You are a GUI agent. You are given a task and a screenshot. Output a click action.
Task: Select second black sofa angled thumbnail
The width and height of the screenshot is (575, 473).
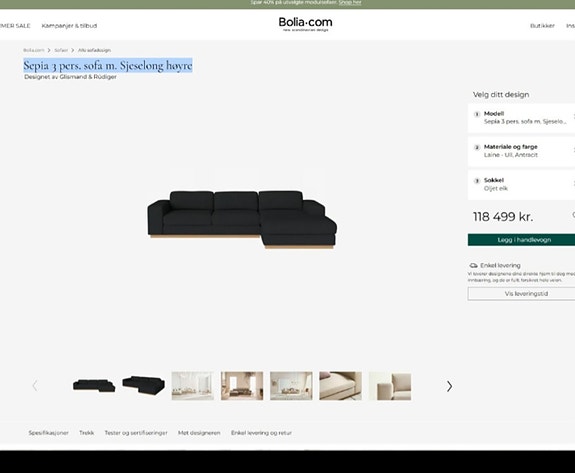tap(143, 386)
